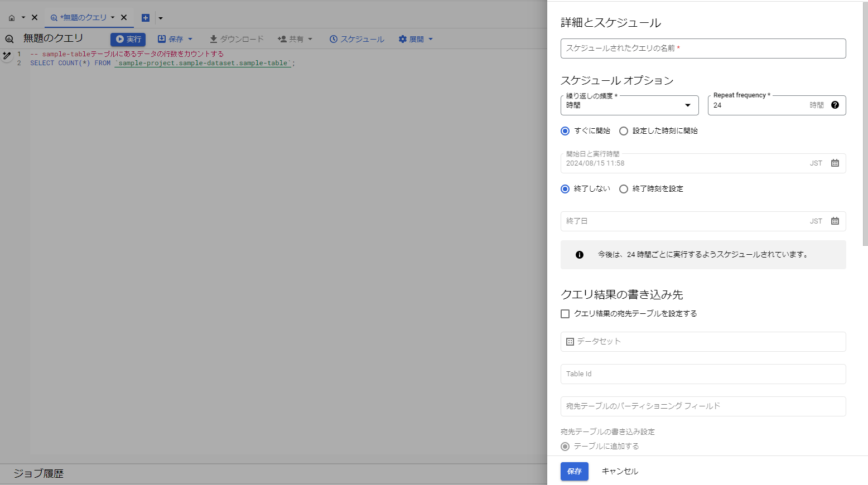
Task: Click the blue 保存 button in the schedule panel
Action: tap(575, 472)
